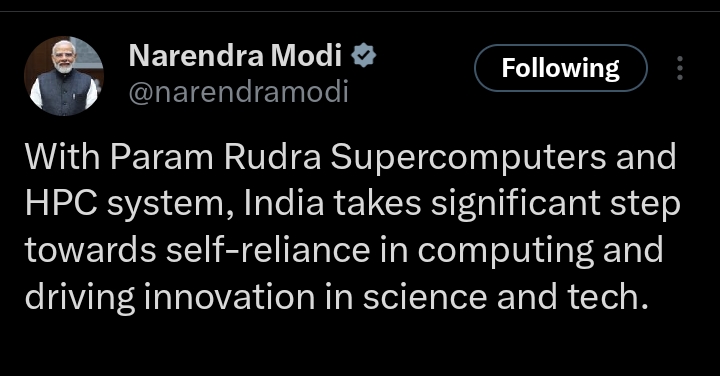This screenshot has height=376, width=720.
Task: Open the three-dot more options menu
Action: [x=680, y=68]
